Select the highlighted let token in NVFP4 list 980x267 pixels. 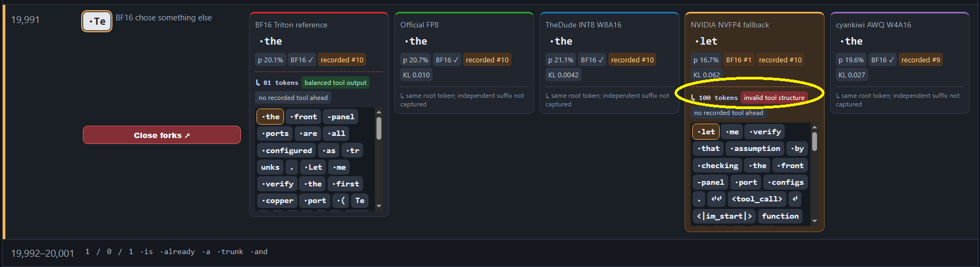click(706, 132)
